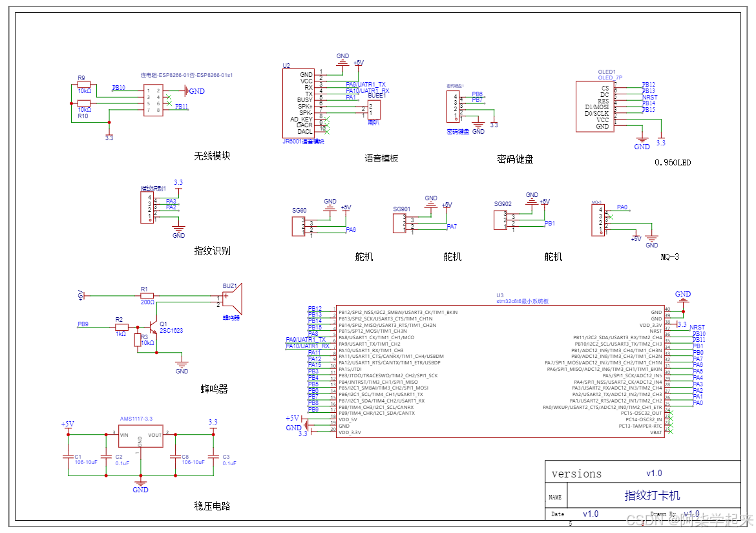Select the U2 JR6001 voice module block
Screen dimensions: 756x533
(299, 103)
